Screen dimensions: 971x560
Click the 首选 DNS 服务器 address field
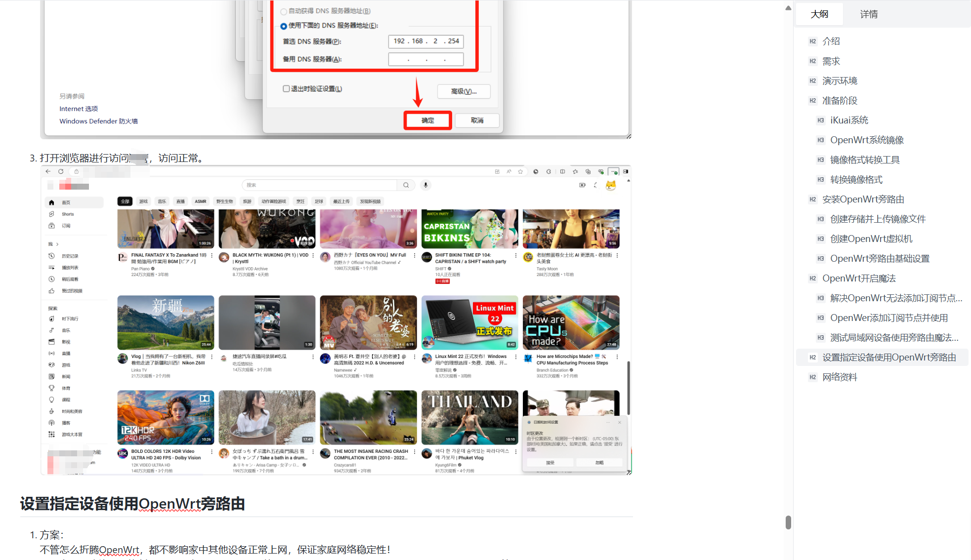point(426,41)
